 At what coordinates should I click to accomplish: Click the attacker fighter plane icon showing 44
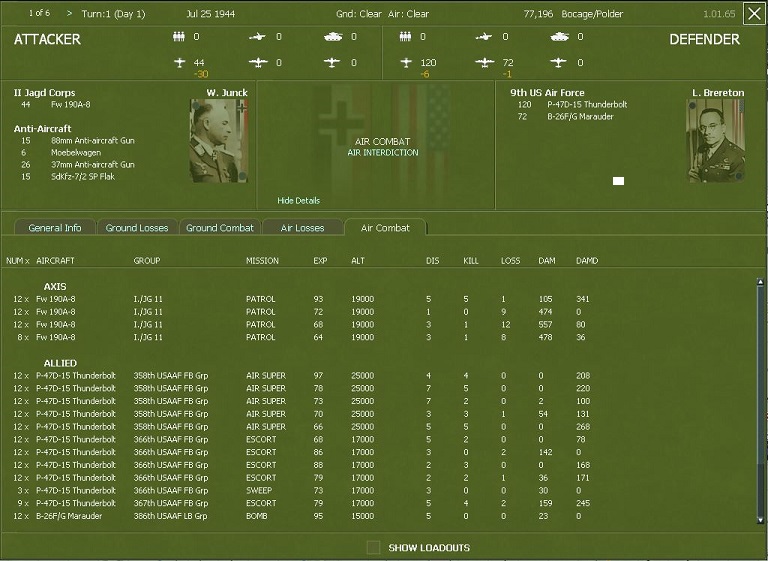click(x=180, y=63)
